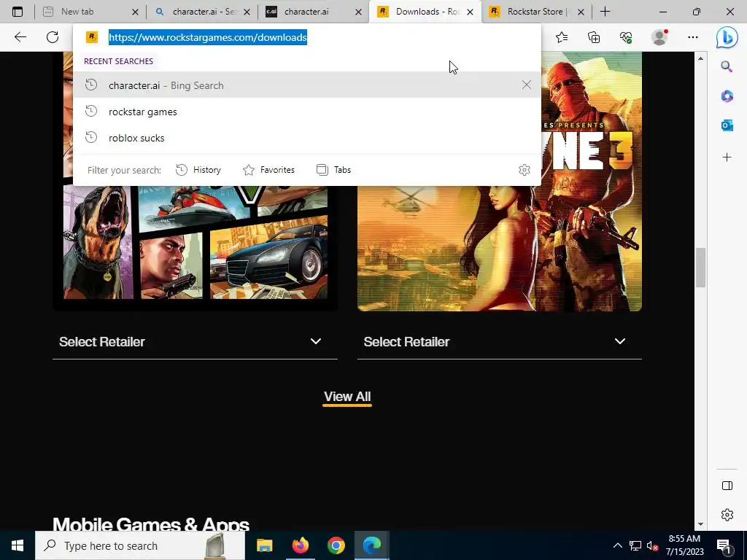Open the tab actions menu icon

point(18,12)
